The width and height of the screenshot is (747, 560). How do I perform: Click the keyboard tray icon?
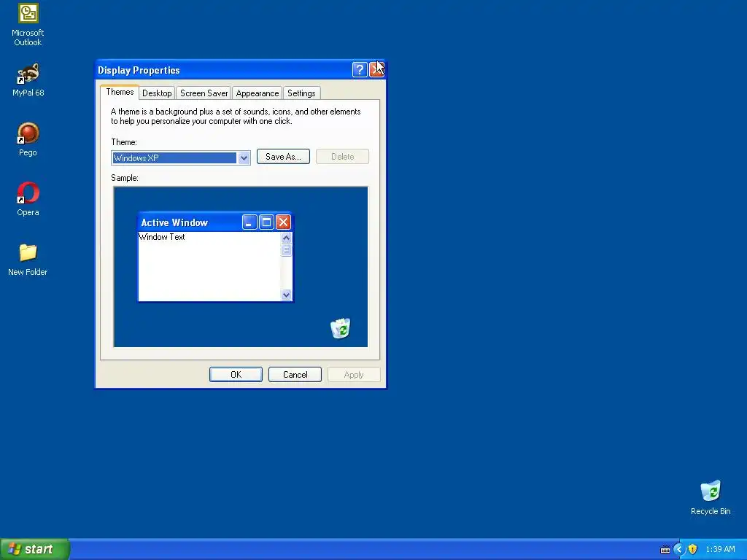tap(665, 550)
